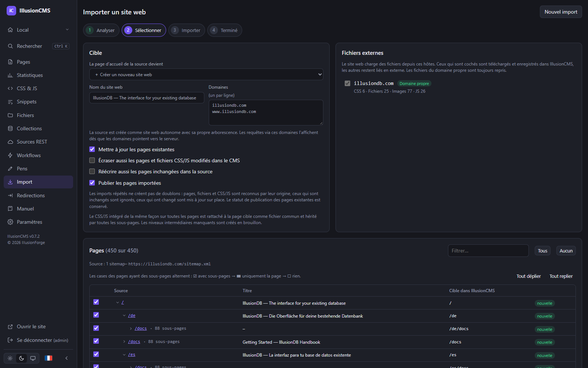Viewport: 588px width, 368px height.
Task: Click the Nouvel import button
Action: point(561,12)
